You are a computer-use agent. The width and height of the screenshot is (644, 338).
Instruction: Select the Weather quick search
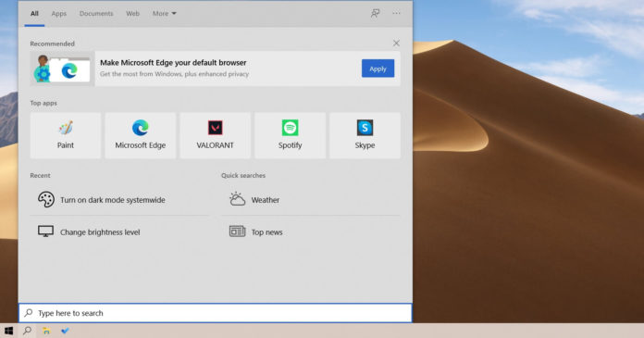(311, 199)
